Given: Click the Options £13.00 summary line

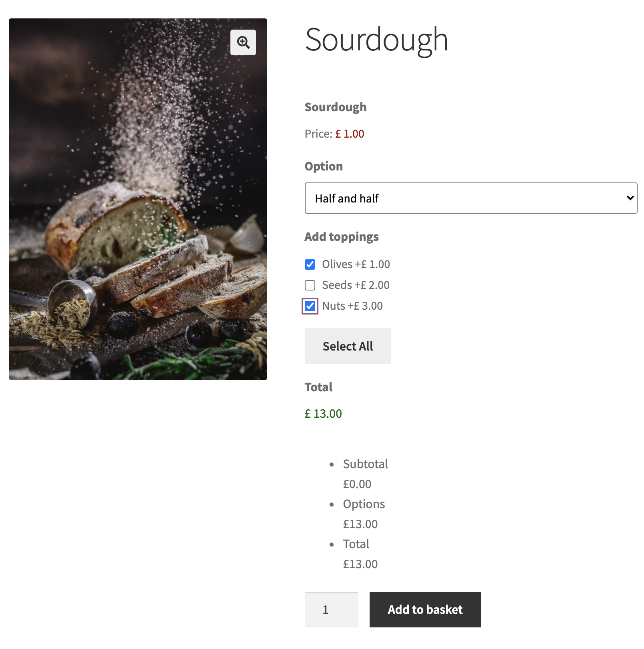Looking at the screenshot, I should click(364, 514).
